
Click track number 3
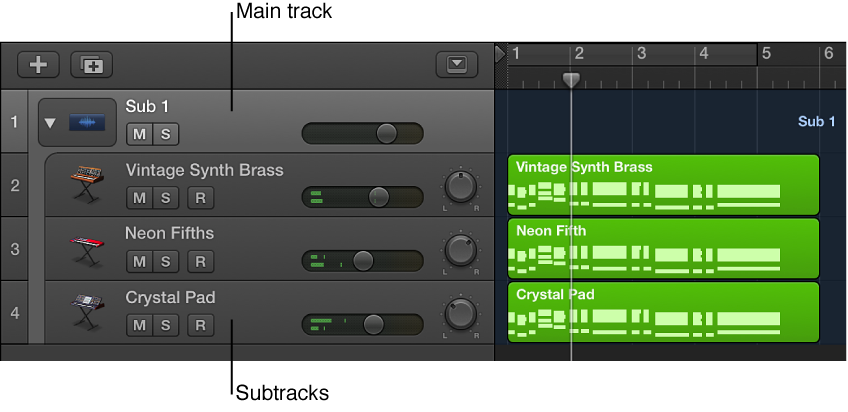pos(14,249)
